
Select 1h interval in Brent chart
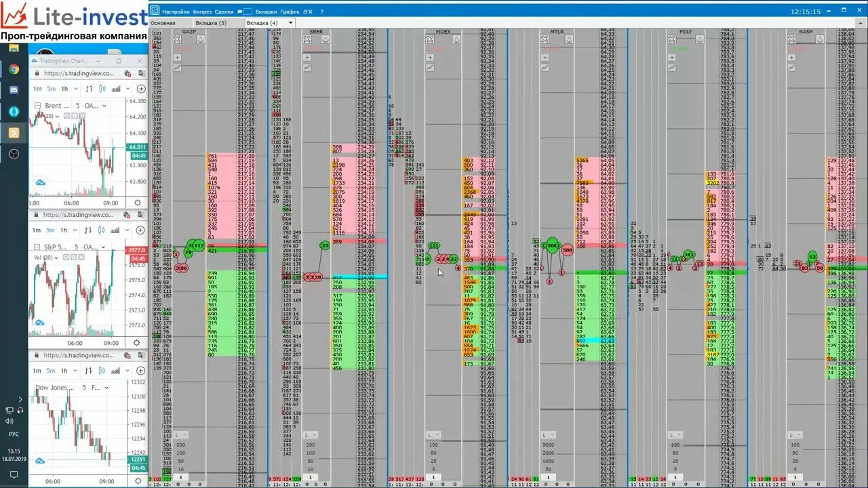point(64,89)
